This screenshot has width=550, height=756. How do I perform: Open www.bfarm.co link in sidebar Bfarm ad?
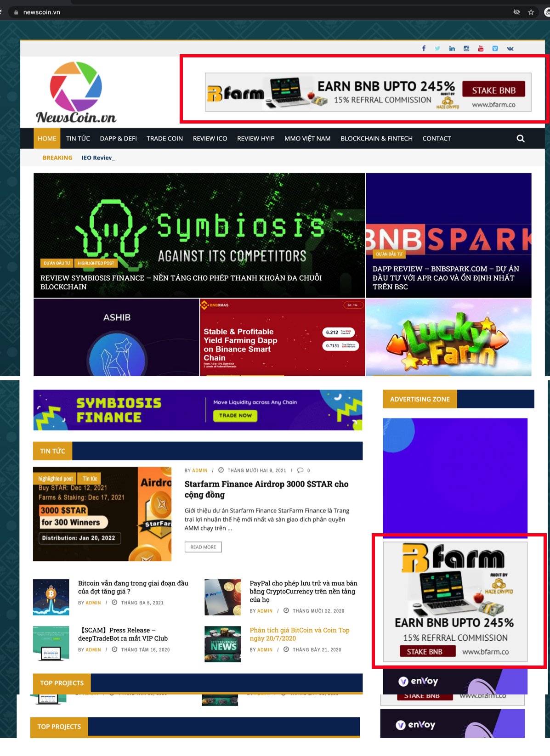click(486, 652)
